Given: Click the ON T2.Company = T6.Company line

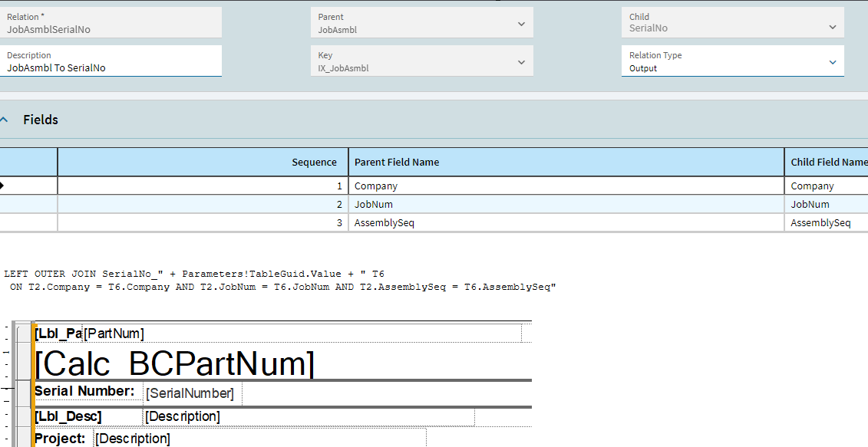Looking at the screenshot, I should tap(283, 287).
